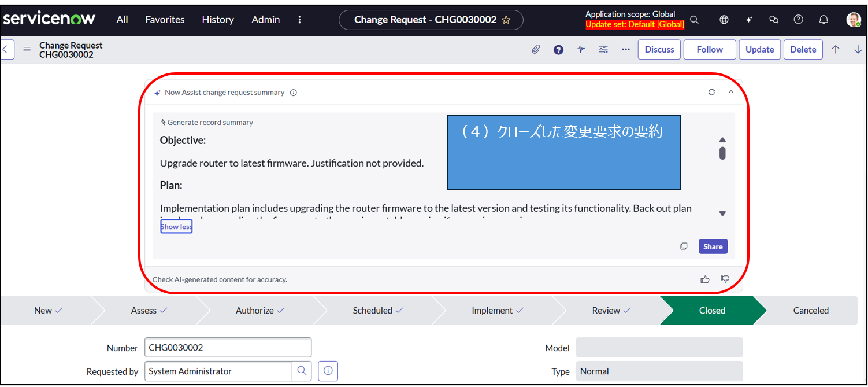Go to next record with down arrow
The height and width of the screenshot is (387, 868).
pyautogui.click(x=858, y=50)
